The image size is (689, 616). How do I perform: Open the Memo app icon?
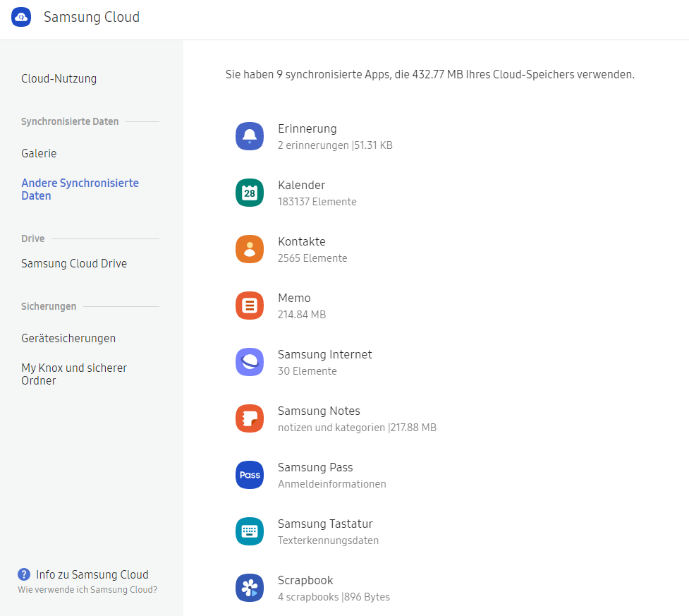[x=249, y=306]
